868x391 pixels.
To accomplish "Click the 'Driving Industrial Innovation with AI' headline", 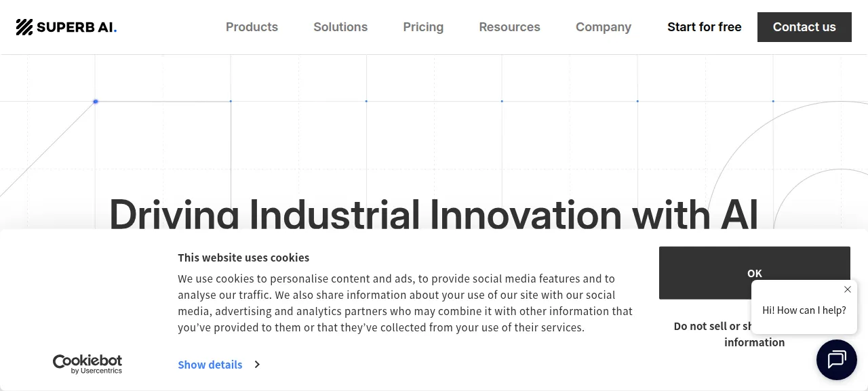I will pos(433,213).
